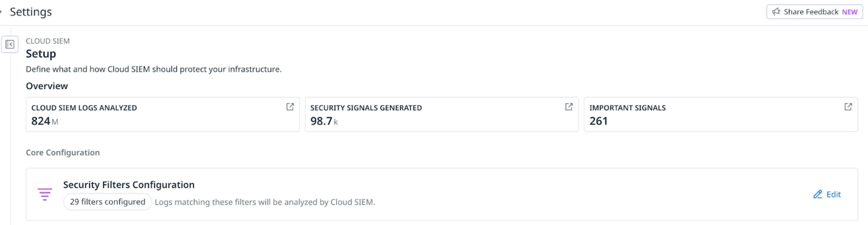Click the Share Feedback button label
868x225 pixels.
click(811, 12)
